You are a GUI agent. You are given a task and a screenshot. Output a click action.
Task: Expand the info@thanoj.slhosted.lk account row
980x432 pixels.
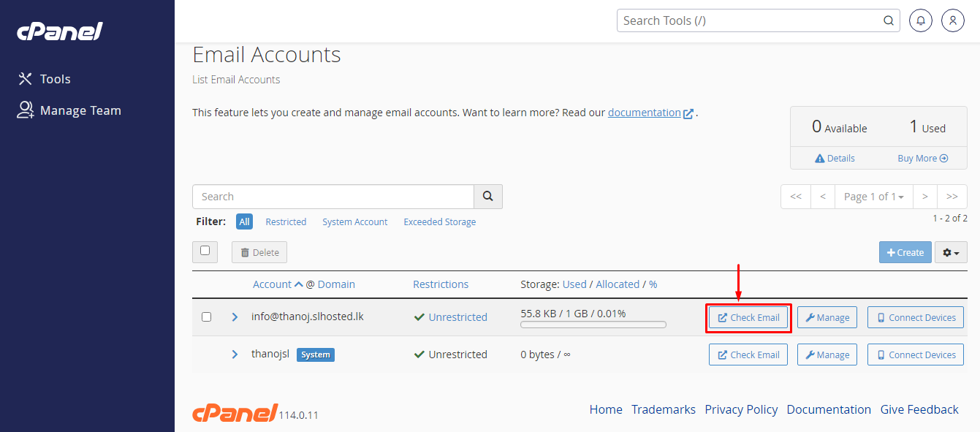pyautogui.click(x=234, y=317)
